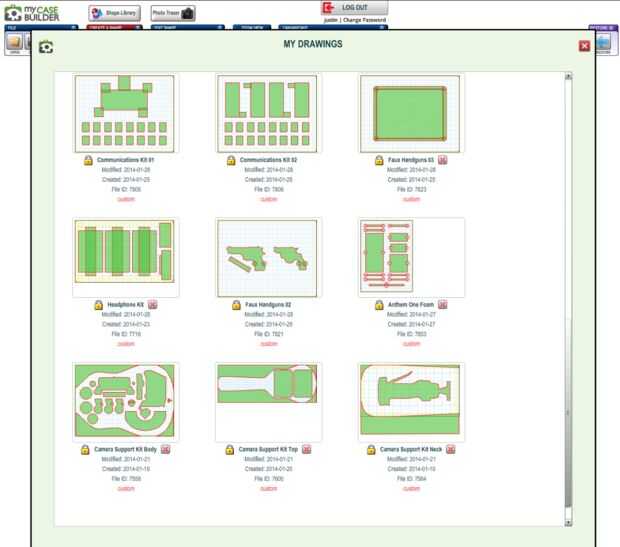The width and height of the screenshot is (620, 547).
Task: Delete the Camera Support Kit Neck drawing
Action: [x=450, y=449]
